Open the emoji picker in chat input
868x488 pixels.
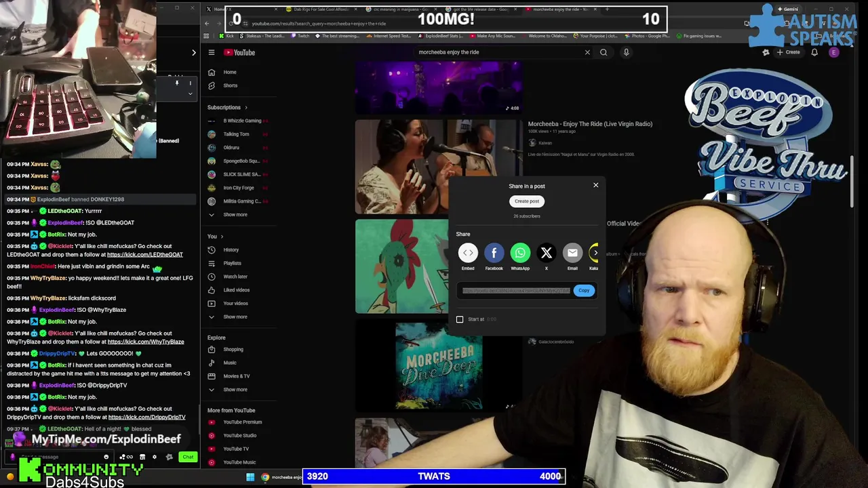coord(106,457)
